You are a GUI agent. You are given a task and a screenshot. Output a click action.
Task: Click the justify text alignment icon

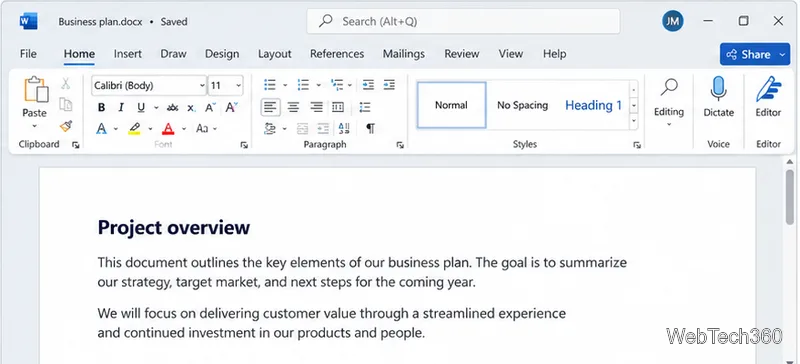338,107
